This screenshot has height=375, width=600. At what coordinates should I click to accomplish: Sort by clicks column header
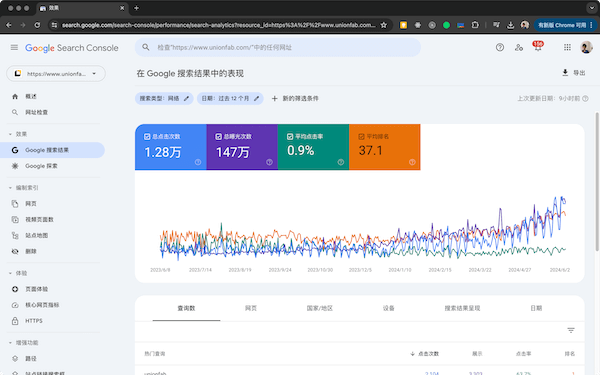pos(424,354)
